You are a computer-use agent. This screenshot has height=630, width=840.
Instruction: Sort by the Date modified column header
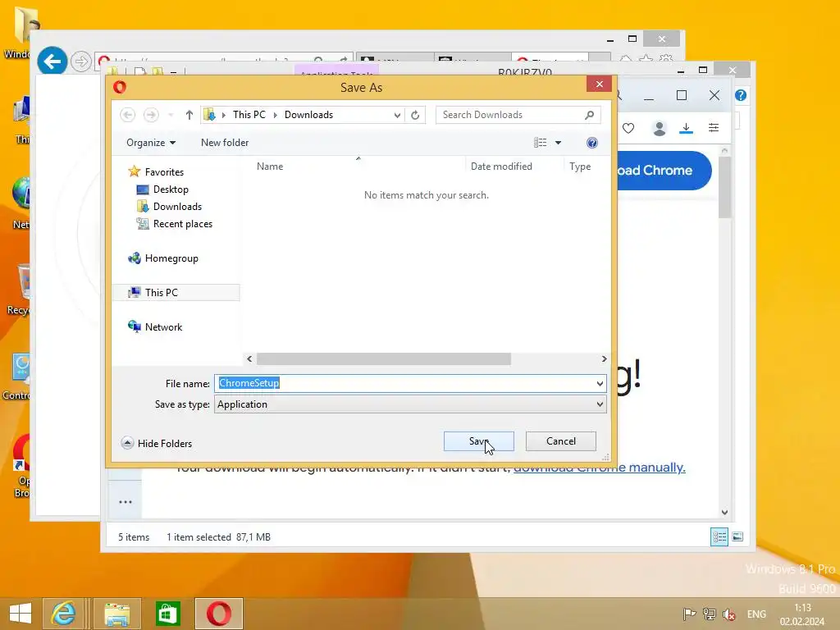click(x=501, y=166)
